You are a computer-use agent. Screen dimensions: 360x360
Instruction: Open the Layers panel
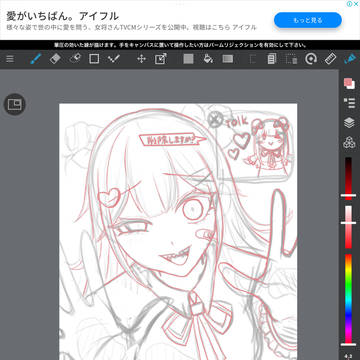point(349,123)
